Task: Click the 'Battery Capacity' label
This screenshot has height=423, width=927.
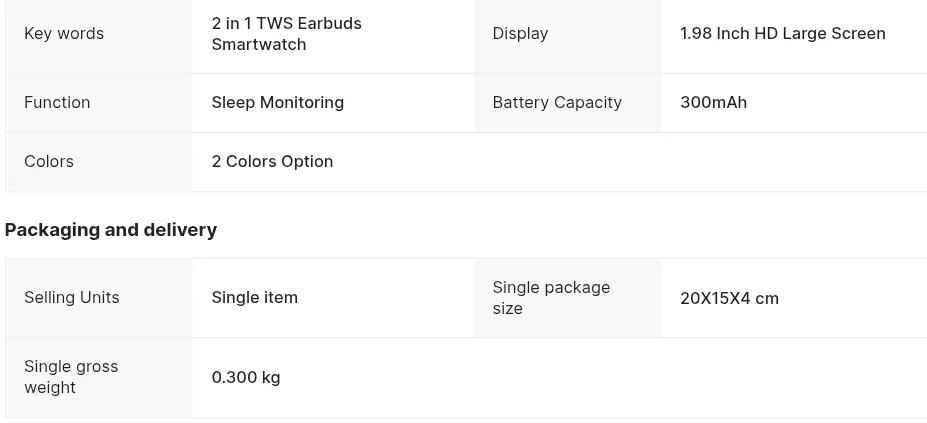Action: (x=556, y=102)
